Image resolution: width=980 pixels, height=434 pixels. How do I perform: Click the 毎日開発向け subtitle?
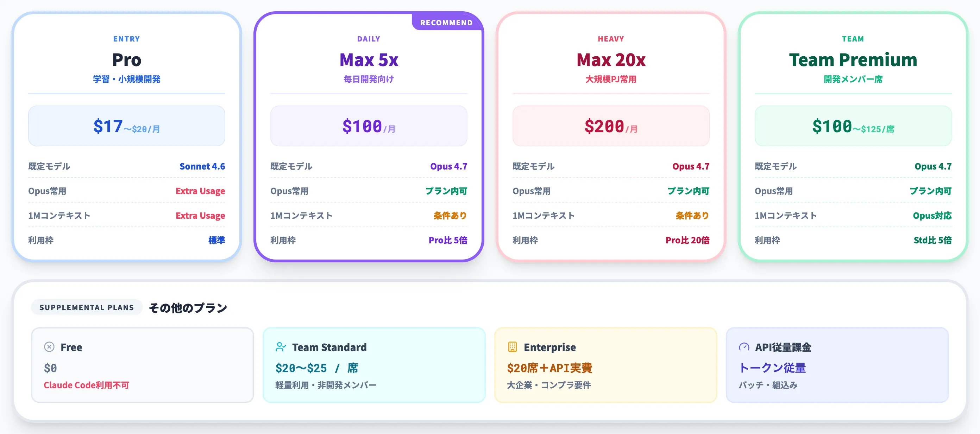click(x=369, y=79)
